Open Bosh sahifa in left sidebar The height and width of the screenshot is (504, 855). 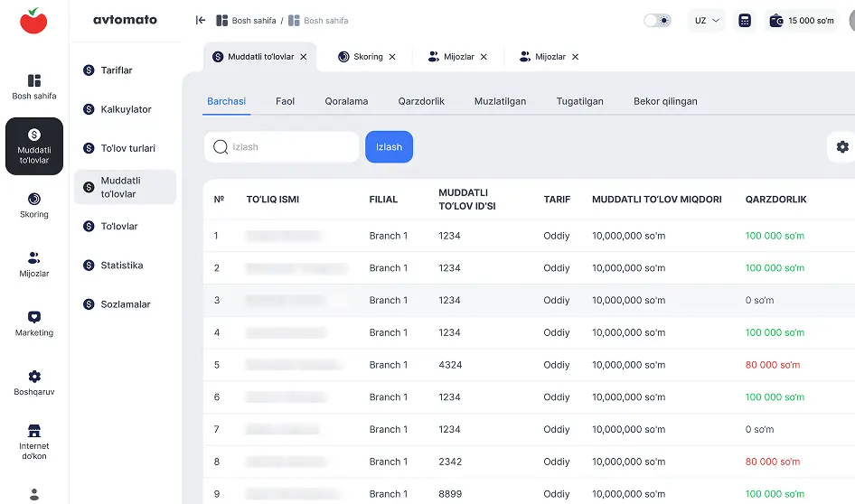(x=34, y=87)
